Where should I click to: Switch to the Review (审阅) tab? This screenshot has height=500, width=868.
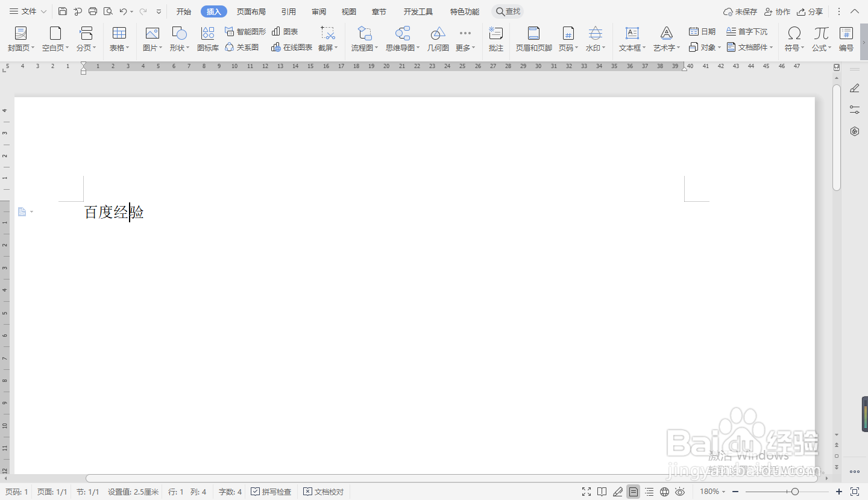pos(319,11)
